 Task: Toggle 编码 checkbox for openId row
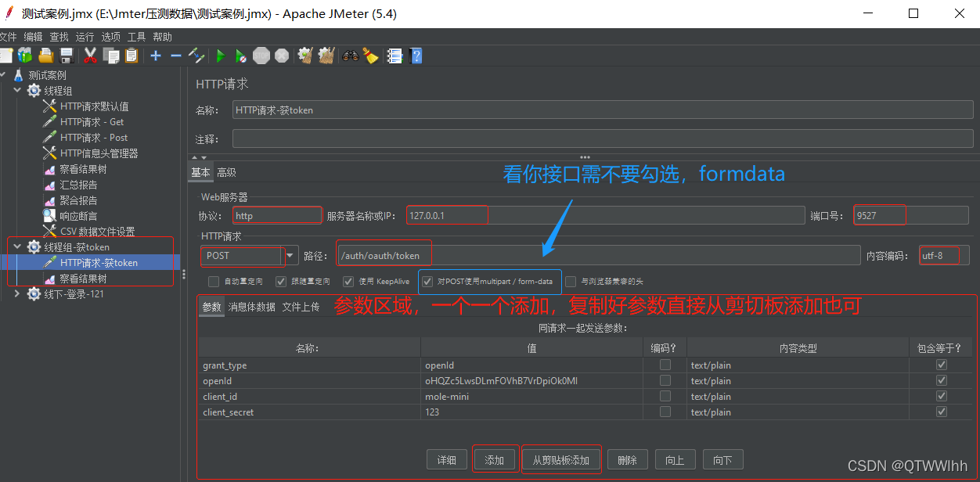665,380
